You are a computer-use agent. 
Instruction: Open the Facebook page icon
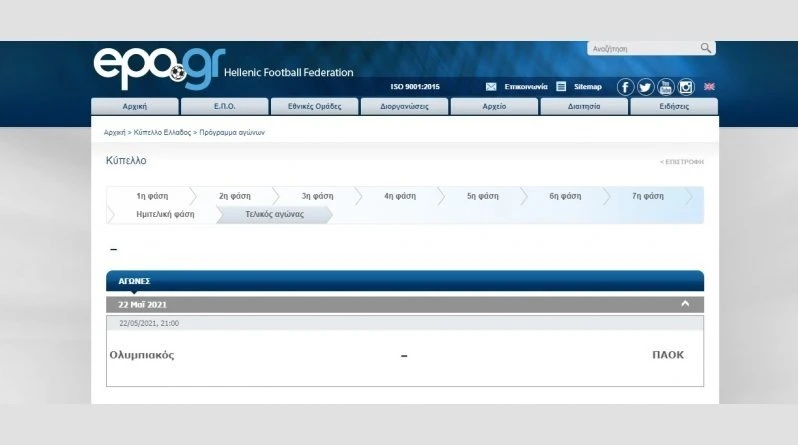click(625, 87)
